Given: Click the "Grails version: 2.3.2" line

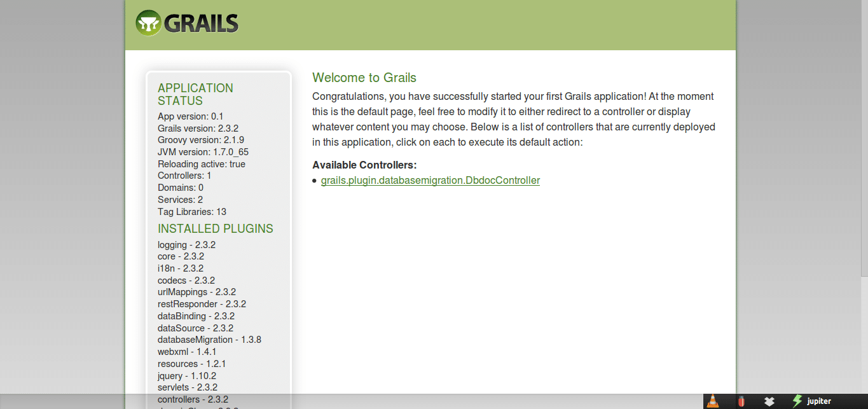Looking at the screenshot, I should (x=198, y=128).
